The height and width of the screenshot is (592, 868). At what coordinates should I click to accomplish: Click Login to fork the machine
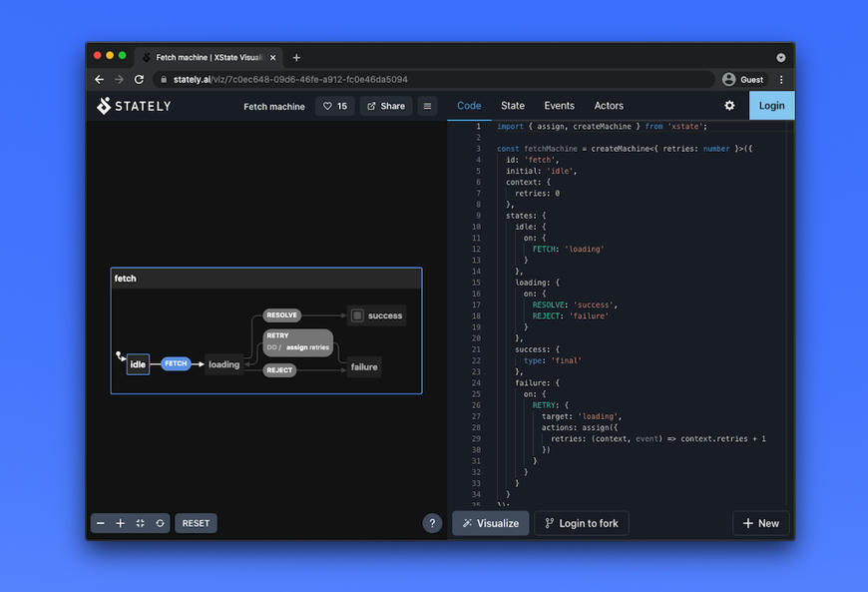581,522
